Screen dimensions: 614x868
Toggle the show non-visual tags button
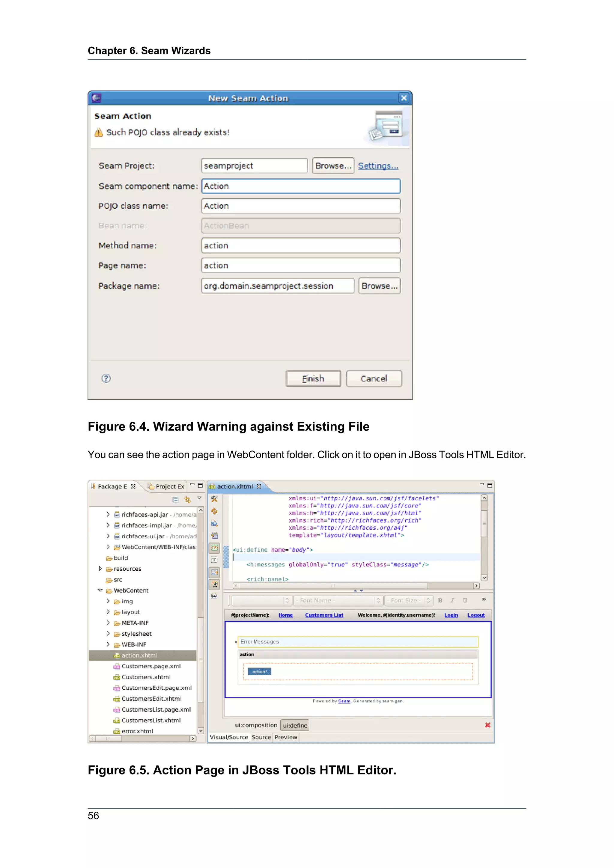click(x=214, y=548)
